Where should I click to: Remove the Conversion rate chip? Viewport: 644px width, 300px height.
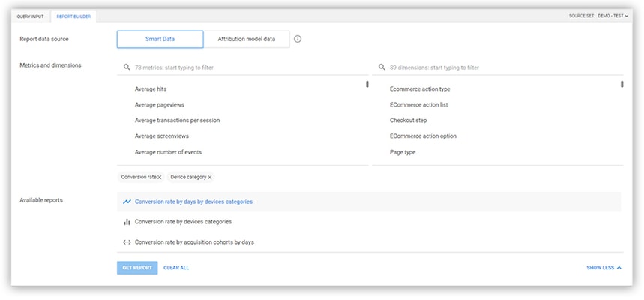pos(160,178)
